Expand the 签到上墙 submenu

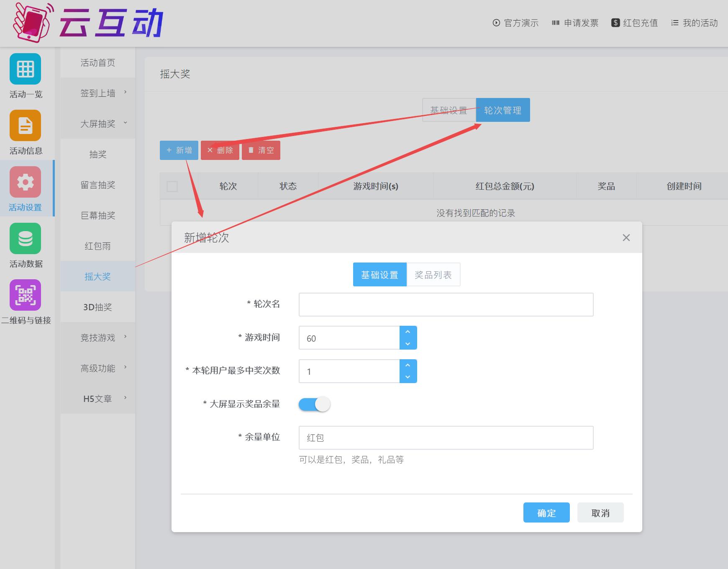[x=98, y=93]
